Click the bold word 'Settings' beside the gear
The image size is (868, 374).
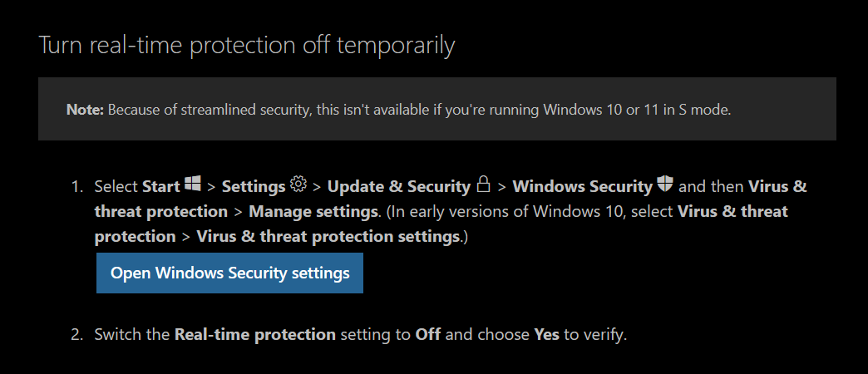(x=253, y=186)
